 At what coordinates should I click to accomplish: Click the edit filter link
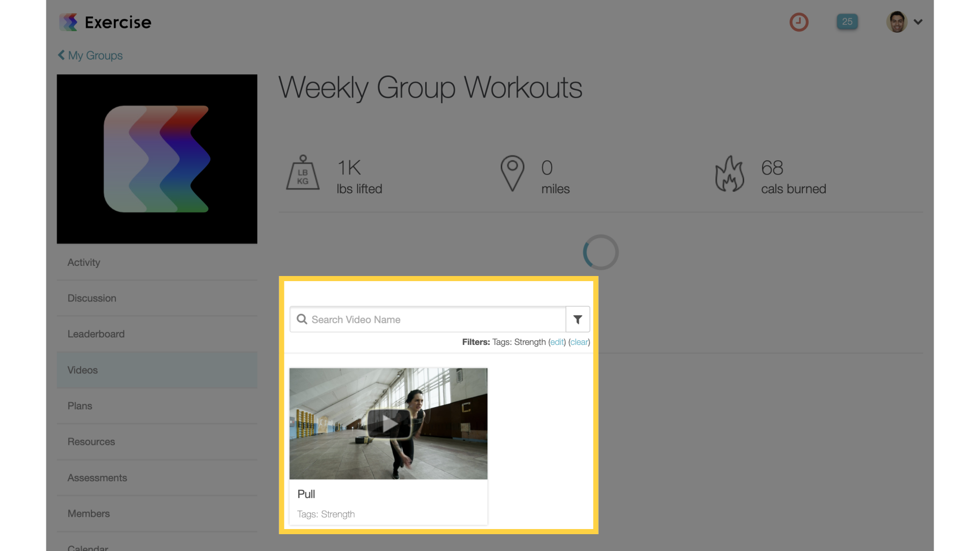[x=556, y=342]
